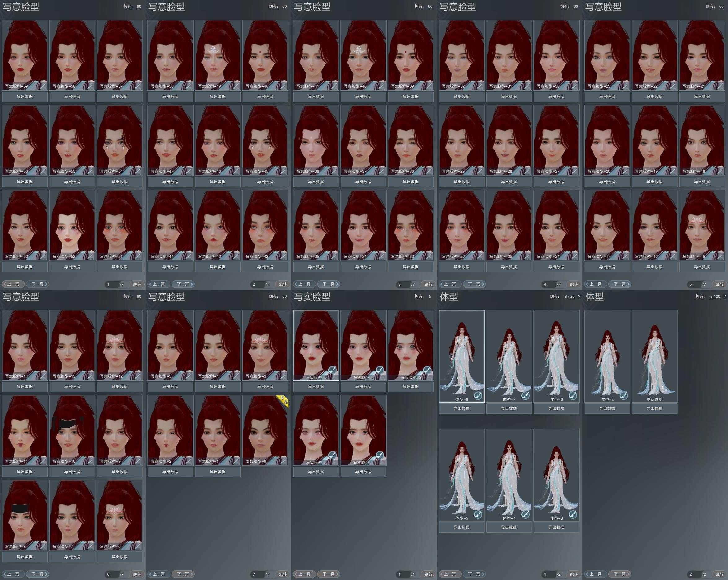Click 导出数据 under 写意脸型-52
Viewport: 728px width, 580px height.
point(72,267)
